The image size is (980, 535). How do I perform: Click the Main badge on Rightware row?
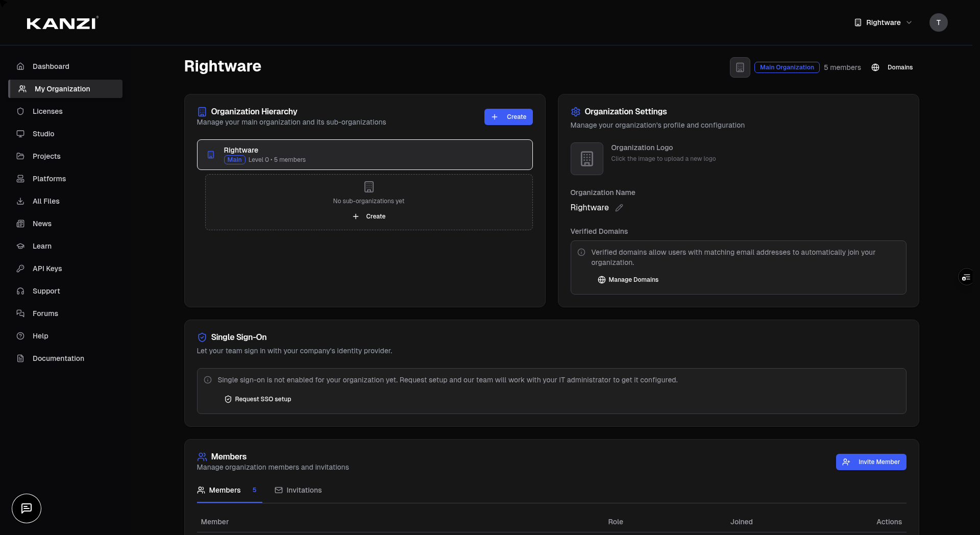[x=235, y=160]
